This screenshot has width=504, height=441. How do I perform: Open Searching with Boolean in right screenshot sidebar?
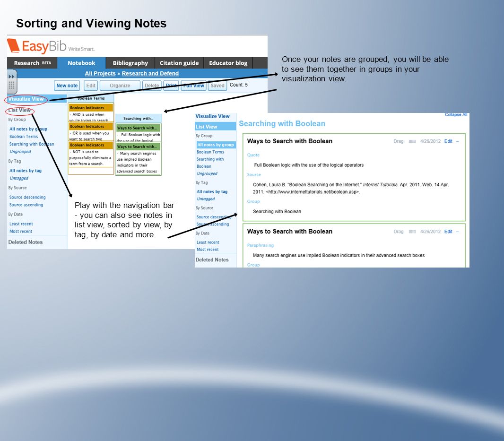point(210,163)
